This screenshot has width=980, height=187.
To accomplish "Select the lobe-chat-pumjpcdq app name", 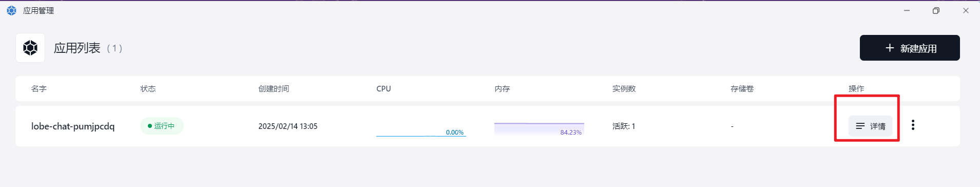I will coord(73,126).
